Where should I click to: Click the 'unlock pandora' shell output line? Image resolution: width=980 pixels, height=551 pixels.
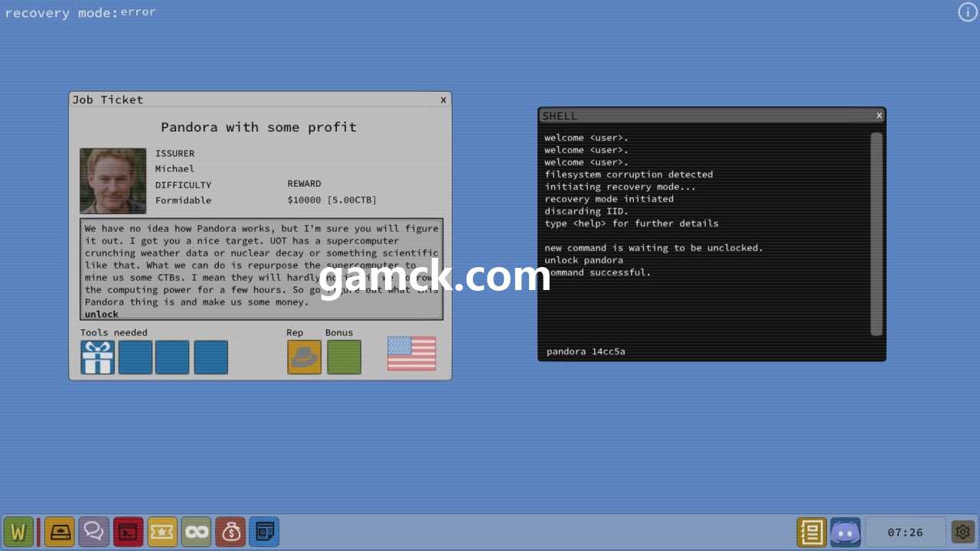pos(583,260)
